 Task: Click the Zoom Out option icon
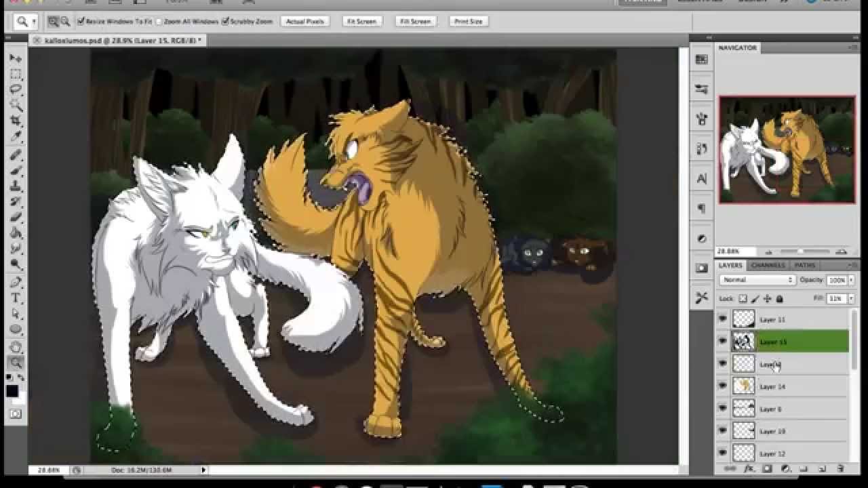tap(65, 22)
